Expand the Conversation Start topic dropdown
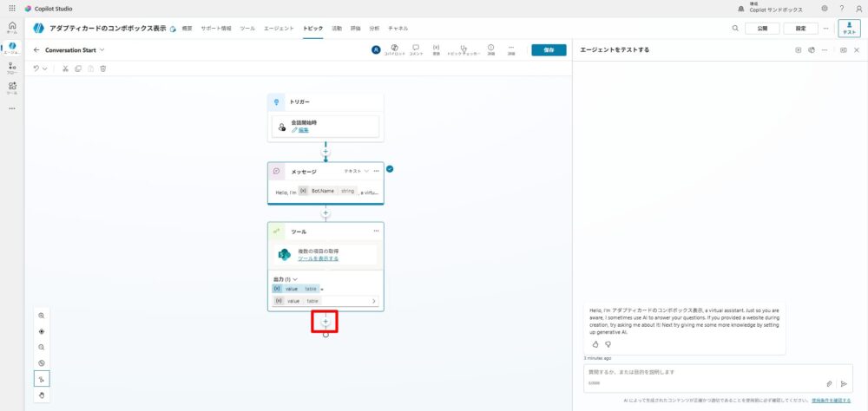The image size is (868, 411). (x=102, y=50)
